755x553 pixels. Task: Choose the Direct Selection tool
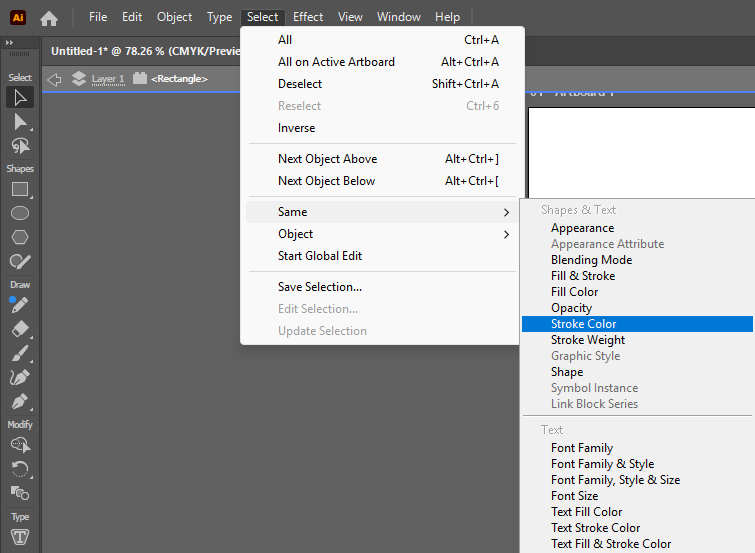[x=20, y=122]
